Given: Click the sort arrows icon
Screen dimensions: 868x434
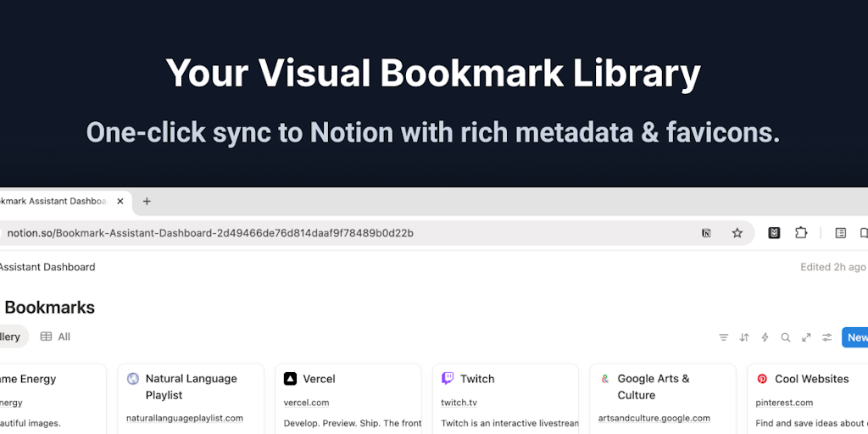Looking at the screenshot, I should point(744,337).
